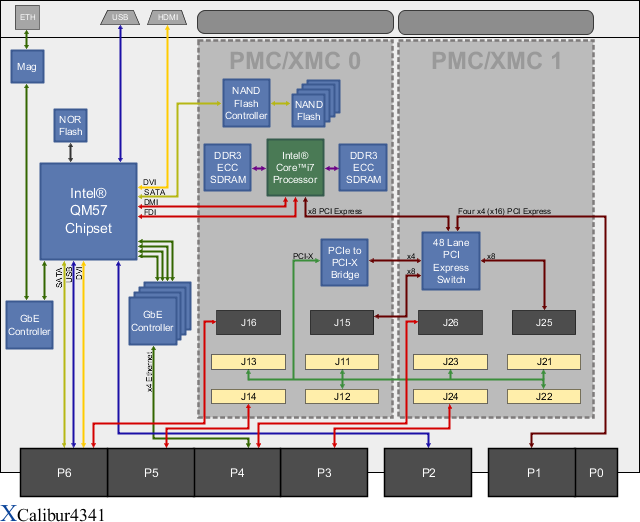Click the front panel slot above PMC/XMC 1
The height and width of the screenshot is (522, 640).
click(x=496, y=22)
